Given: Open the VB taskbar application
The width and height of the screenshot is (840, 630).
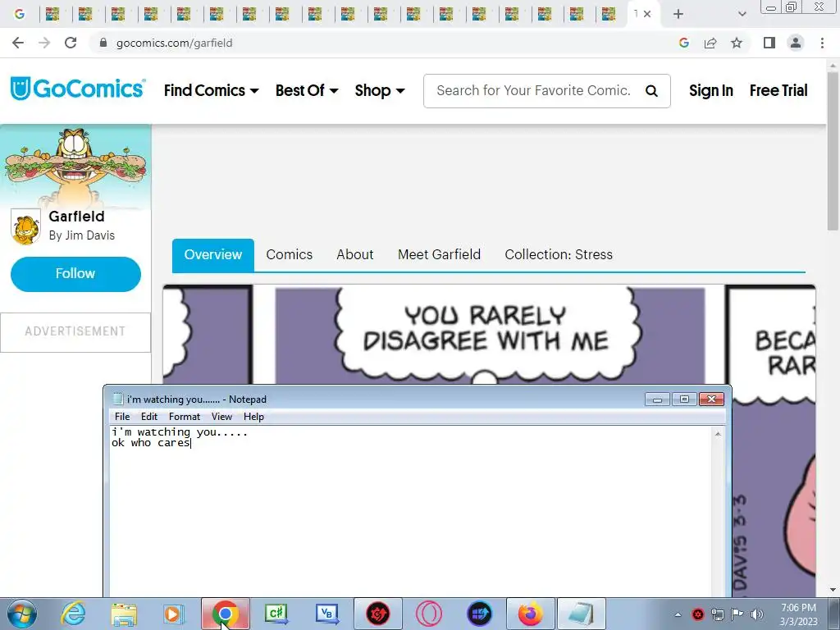Looking at the screenshot, I should 327,614.
